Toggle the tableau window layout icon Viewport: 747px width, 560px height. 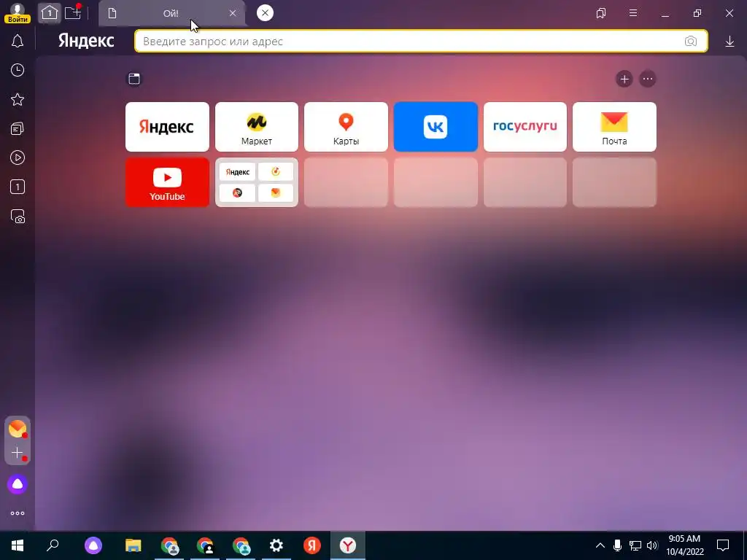click(134, 79)
